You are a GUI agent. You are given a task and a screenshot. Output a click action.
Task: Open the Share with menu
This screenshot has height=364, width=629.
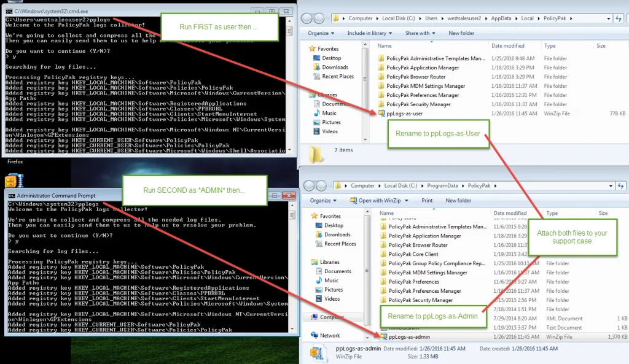tap(420, 33)
